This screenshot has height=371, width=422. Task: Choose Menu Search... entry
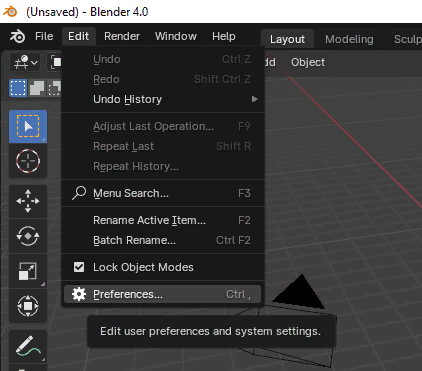click(x=163, y=193)
